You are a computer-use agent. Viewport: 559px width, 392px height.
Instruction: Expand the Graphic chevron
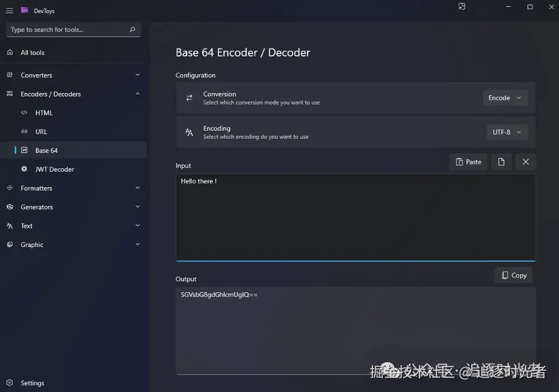coord(137,245)
